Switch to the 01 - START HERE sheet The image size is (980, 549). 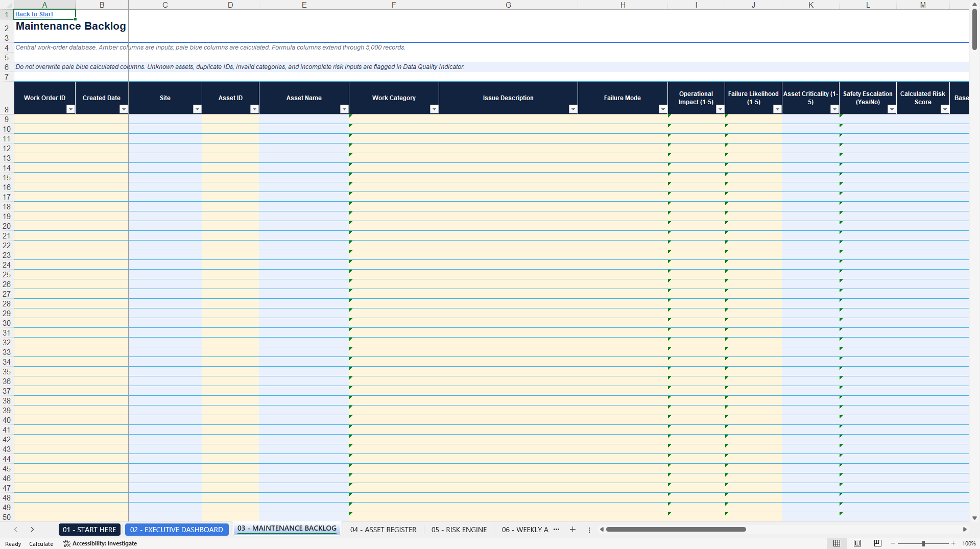tap(89, 530)
